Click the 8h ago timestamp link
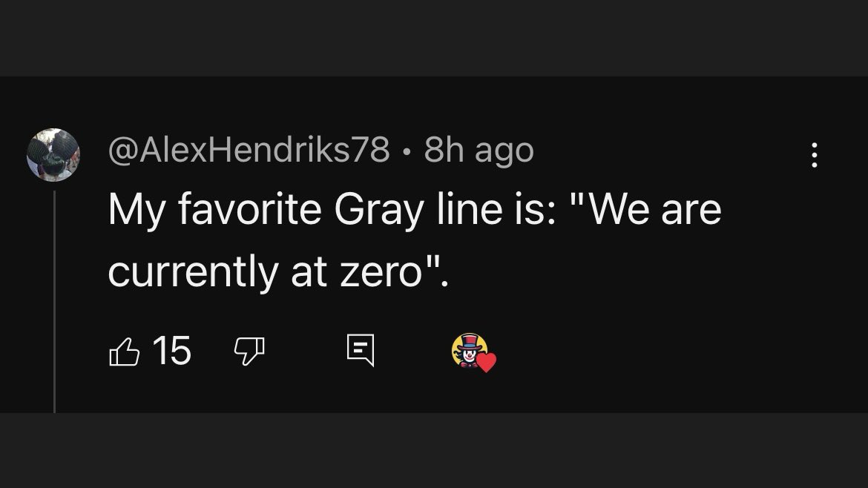Viewport: 868px width, 488px height. click(476, 151)
